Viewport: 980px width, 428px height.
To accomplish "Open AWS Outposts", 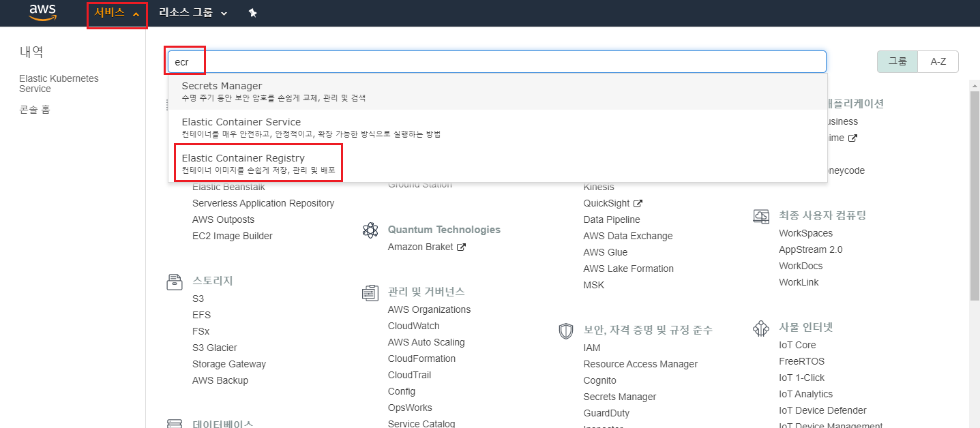I will [x=223, y=219].
